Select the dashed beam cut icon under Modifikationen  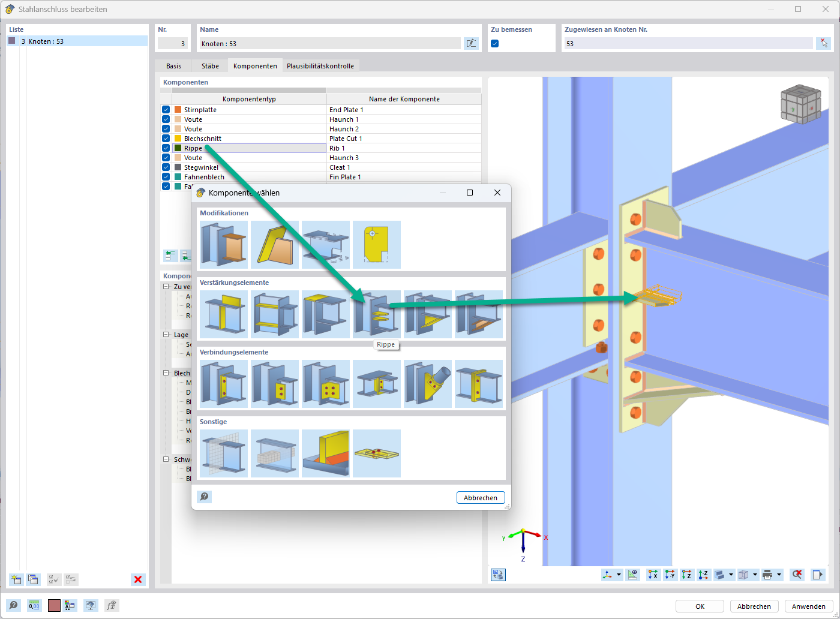tap(326, 245)
